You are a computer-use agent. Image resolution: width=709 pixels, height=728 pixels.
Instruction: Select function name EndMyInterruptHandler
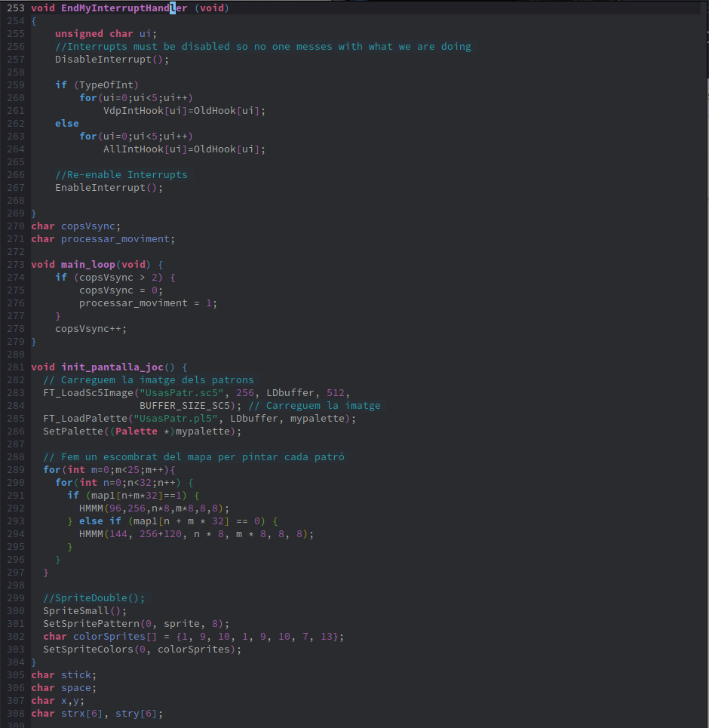(124, 8)
